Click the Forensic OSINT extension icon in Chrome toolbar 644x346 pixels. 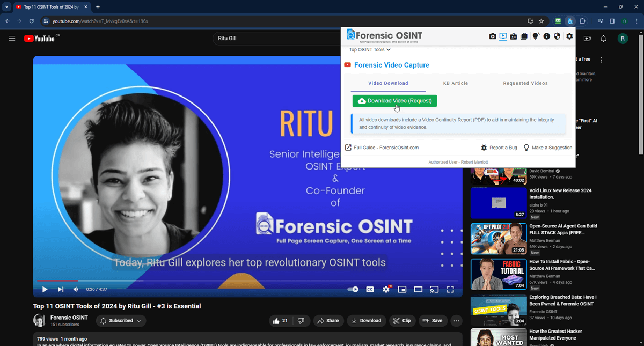[570, 21]
